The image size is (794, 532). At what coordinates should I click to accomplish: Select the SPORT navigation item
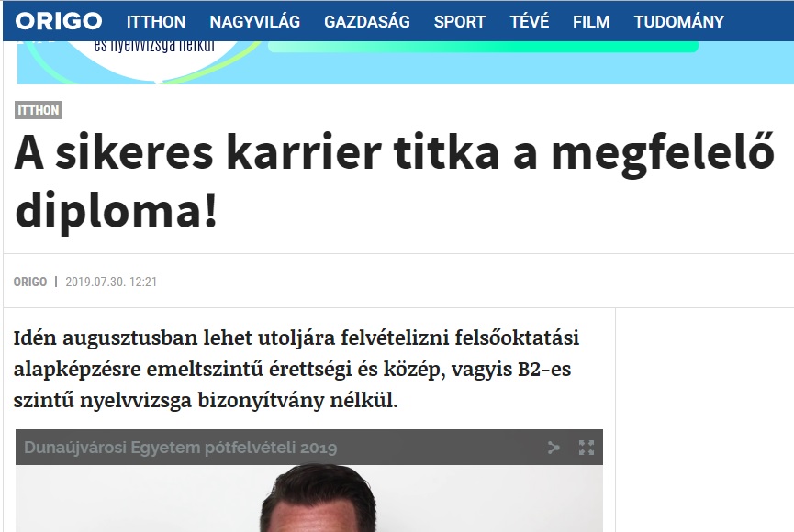pos(459,22)
